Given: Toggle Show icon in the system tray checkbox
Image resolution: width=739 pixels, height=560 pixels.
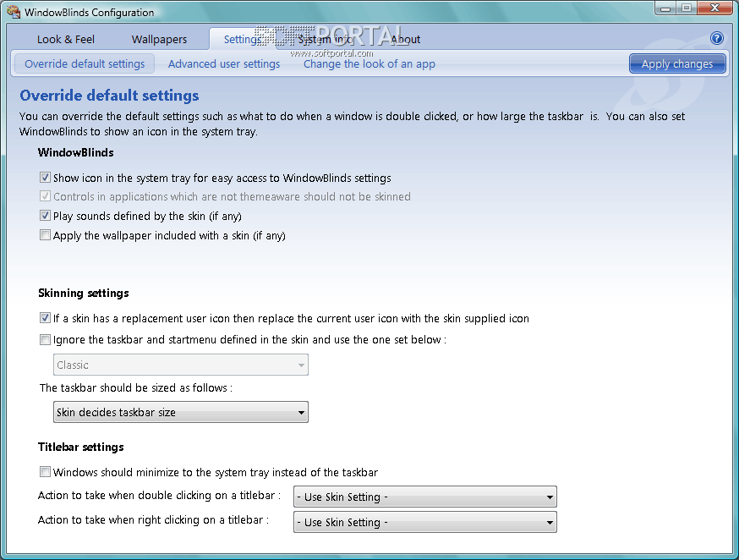Looking at the screenshot, I should (45, 178).
